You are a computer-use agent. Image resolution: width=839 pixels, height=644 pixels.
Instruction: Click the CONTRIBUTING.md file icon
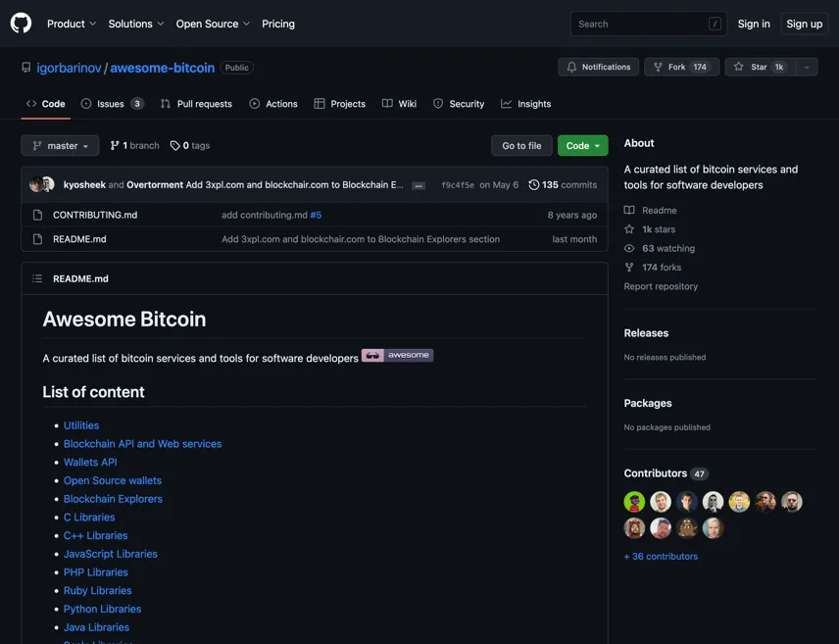pyautogui.click(x=37, y=215)
